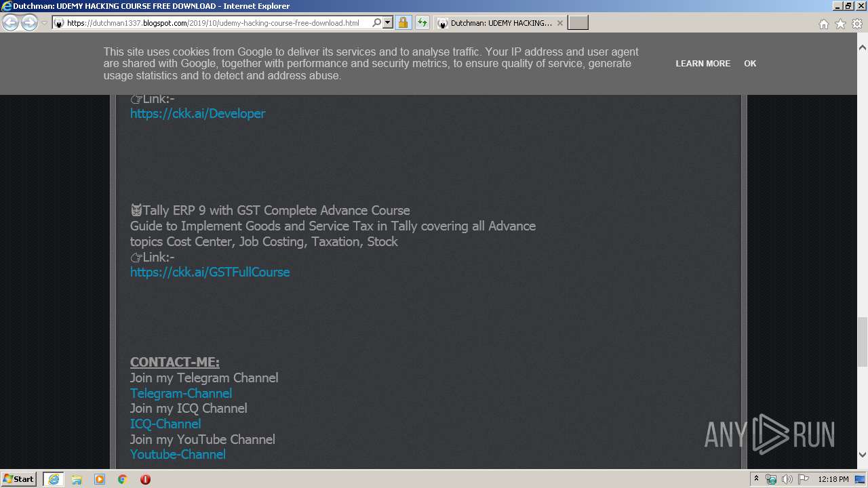This screenshot has width=868, height=488.
Task: Go back with the browser Back arrow
Action: coord(11,23)
